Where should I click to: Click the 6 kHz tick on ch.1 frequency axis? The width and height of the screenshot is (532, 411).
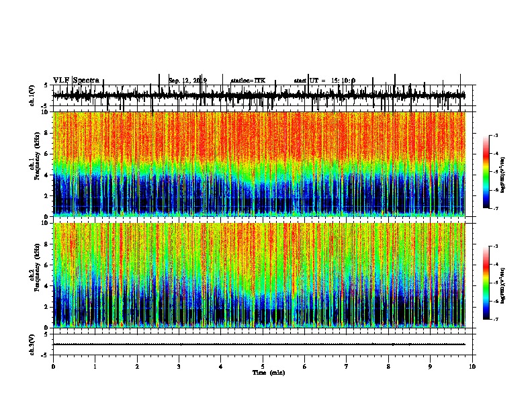point(46,154)
